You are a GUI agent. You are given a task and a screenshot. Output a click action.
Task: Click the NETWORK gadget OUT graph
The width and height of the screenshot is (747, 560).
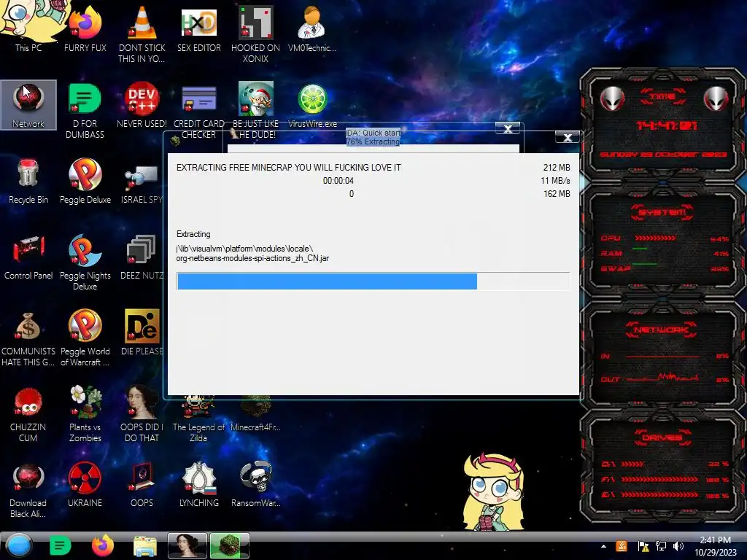point(662,378)
